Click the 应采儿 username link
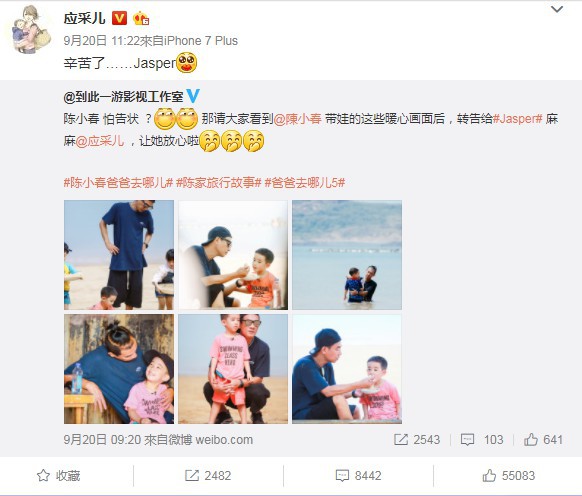The width and height of the screenshot is (582, 496). pos(85,18)
